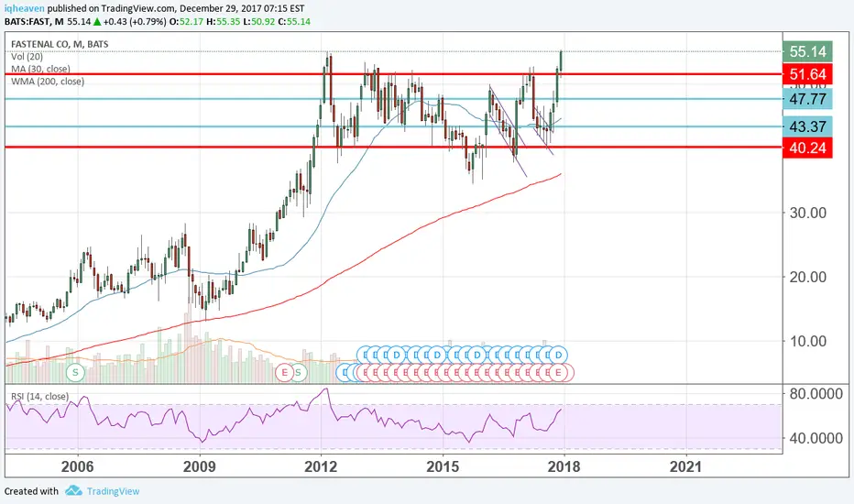
Task: Select the blue horizontal line at 47.77
Action: tap(394, 99)
